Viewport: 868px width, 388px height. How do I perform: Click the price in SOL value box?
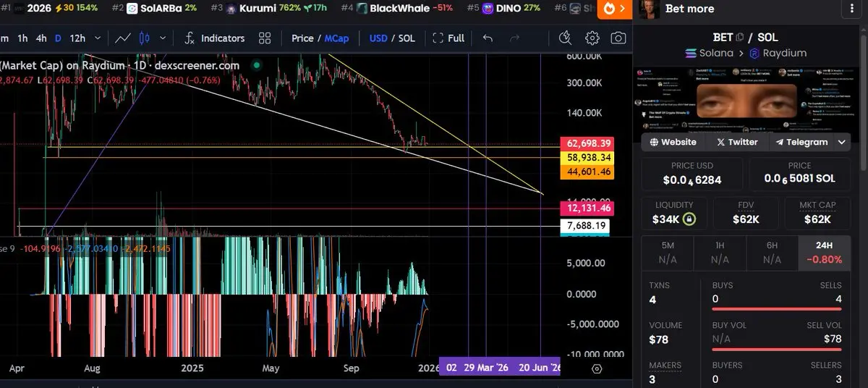(x=799, y=174)
